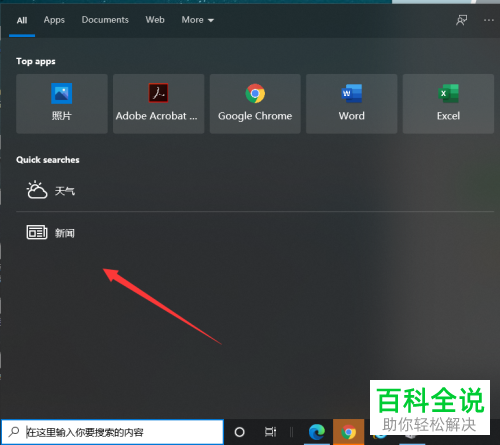Launch Microsoft Edge from the taskbar
500x445 pixels.
(x=317, y=432)
